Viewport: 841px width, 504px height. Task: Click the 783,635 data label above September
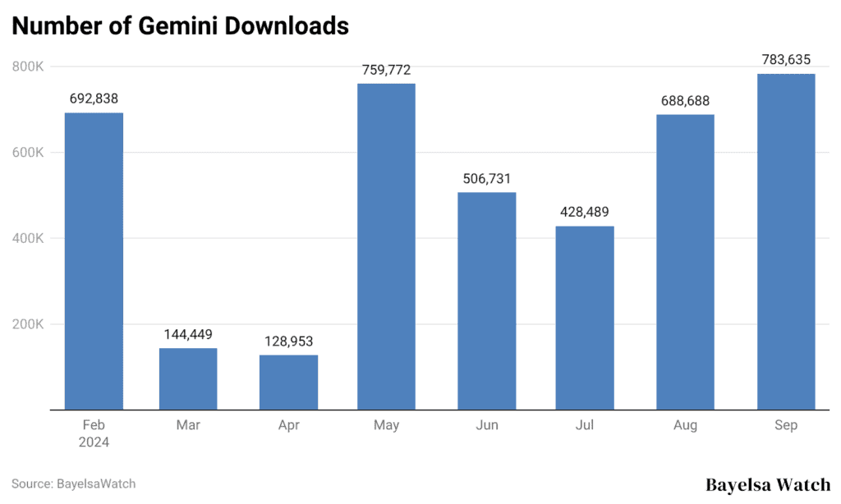click(785, 59)
